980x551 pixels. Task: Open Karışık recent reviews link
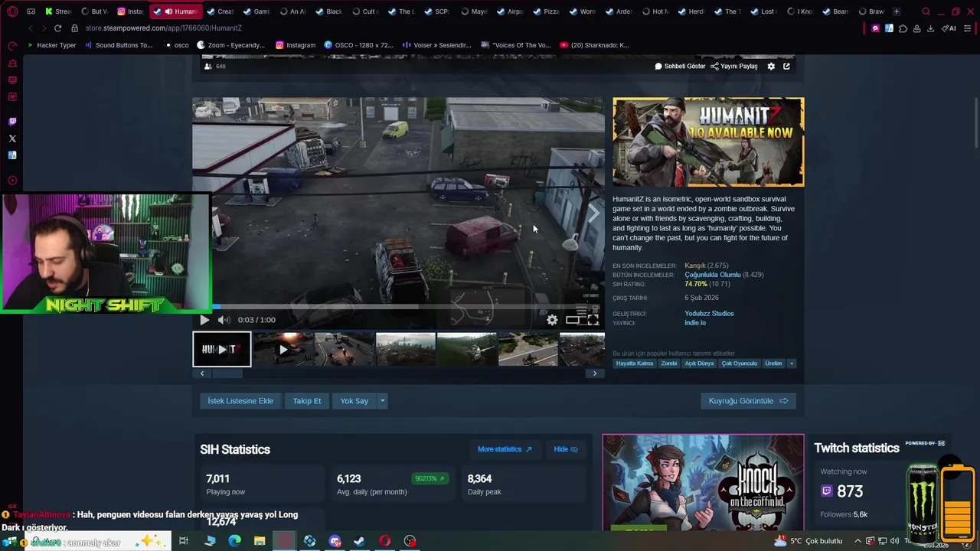click(x=695, y=266)
